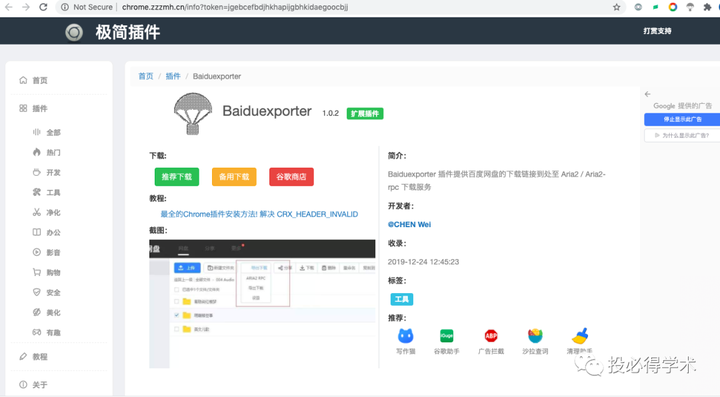The height and width of the screenshot is (397, 720).
Task: Select 影音 category in sidebar
Action: pyautogui.click(x=47, y=252)
